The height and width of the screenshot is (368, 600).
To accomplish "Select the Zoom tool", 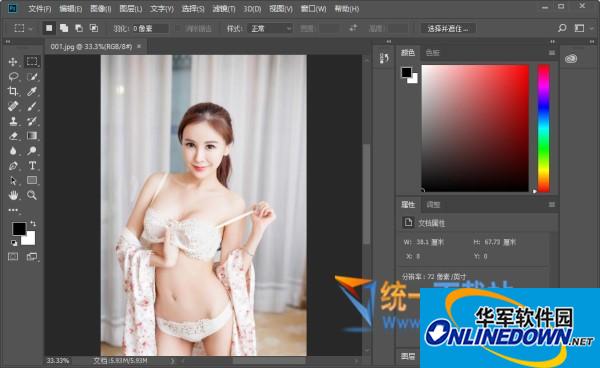I will [32, 195].
